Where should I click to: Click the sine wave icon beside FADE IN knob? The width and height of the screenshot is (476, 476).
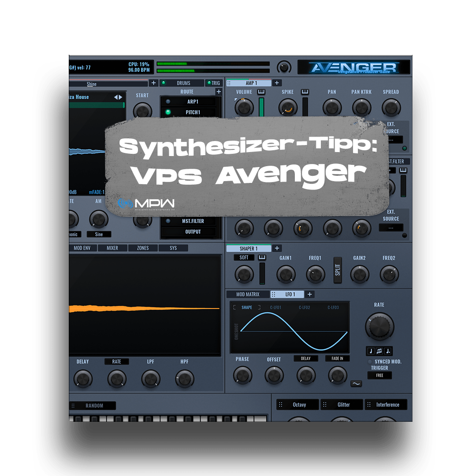[x=356, y=384]
